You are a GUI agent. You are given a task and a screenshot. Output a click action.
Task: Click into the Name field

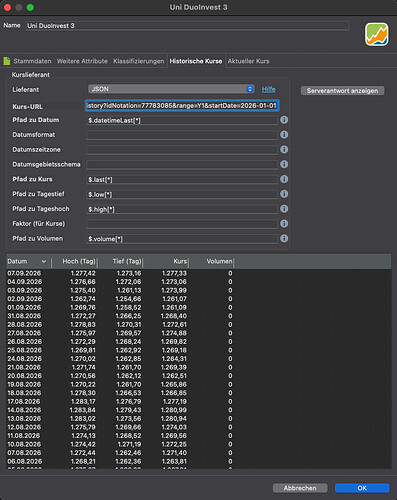tap(187, 26)
